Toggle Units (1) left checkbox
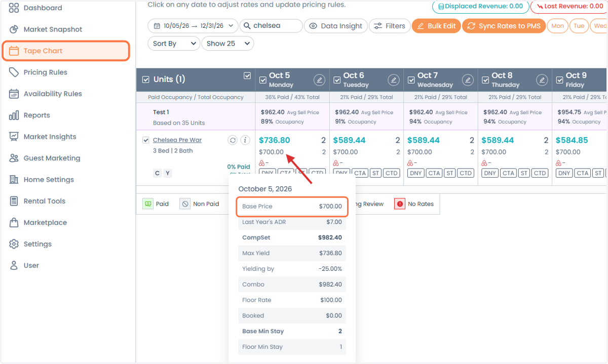Image resolution: width=608 pixels, height=364 pixels. [x=146, y=79]
